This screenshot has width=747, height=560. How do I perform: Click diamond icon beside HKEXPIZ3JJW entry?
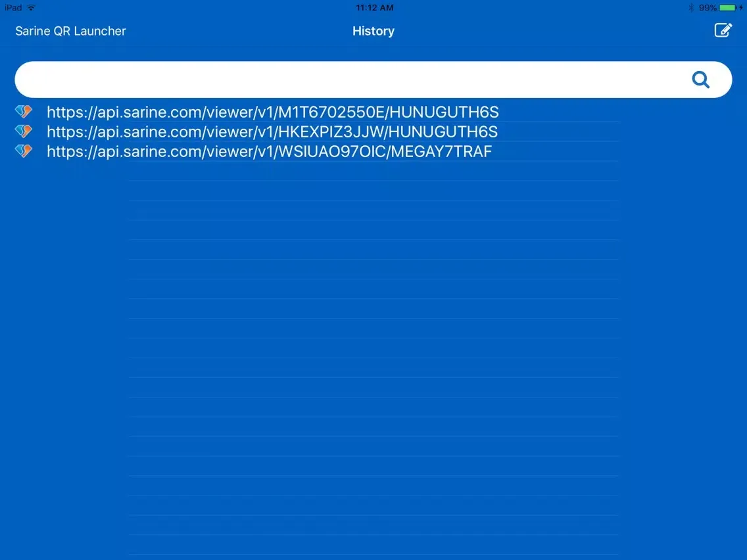pyautogui.click(x=24, y=131)
